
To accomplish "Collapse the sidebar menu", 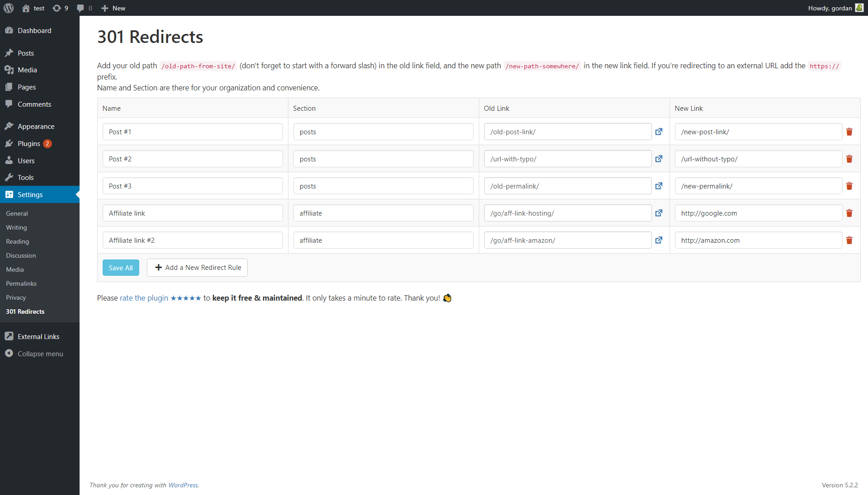I will pyautogui.click(x=40, y=353).
